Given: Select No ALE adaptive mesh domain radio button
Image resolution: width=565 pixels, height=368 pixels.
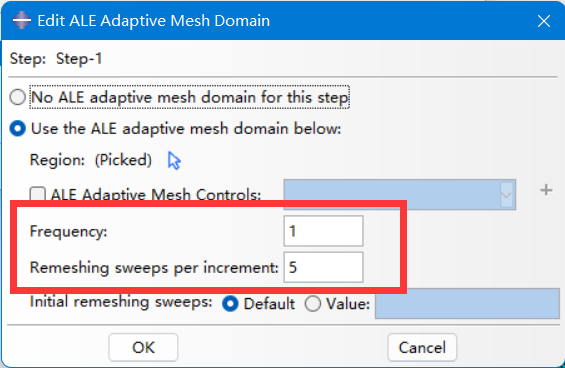Looking at the screenshot, I should pyautogui.click(x=18, y=97).
